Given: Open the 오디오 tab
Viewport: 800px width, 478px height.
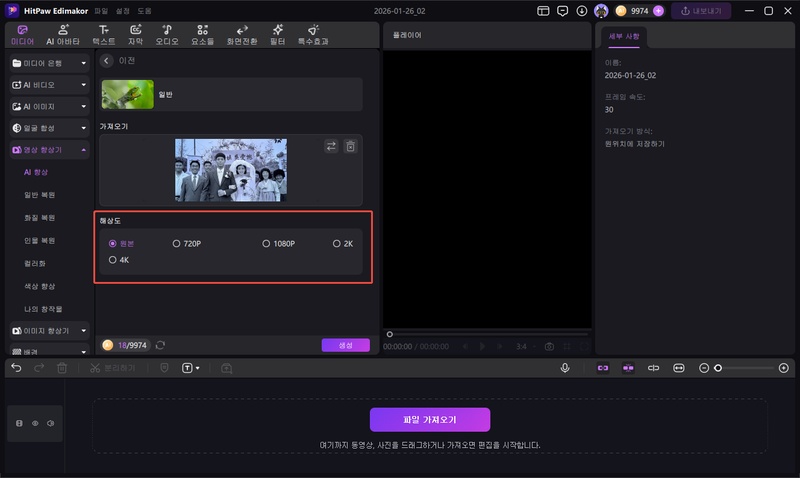Looking at the screenshot, I should pyautogui.click(x=167, y=35).
